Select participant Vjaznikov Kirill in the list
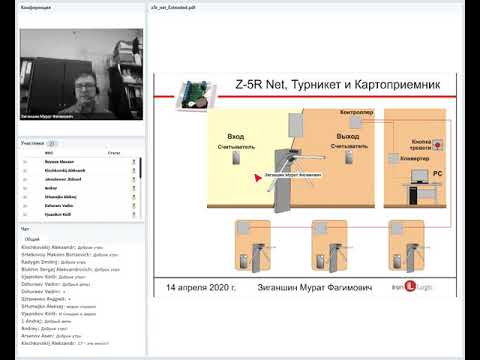Viewport: 480px width, 360px height. click(x=58, y=215)
